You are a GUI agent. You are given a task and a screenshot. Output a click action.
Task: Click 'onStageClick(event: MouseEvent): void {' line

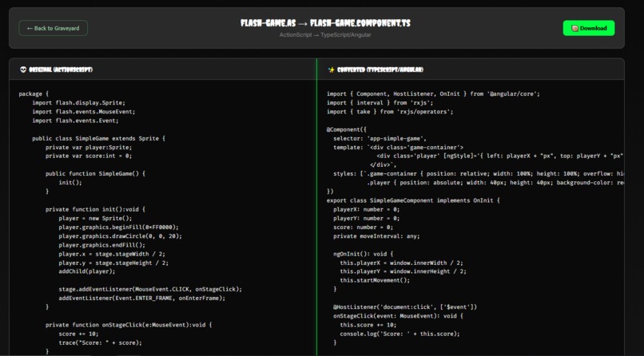pos(399,316)
